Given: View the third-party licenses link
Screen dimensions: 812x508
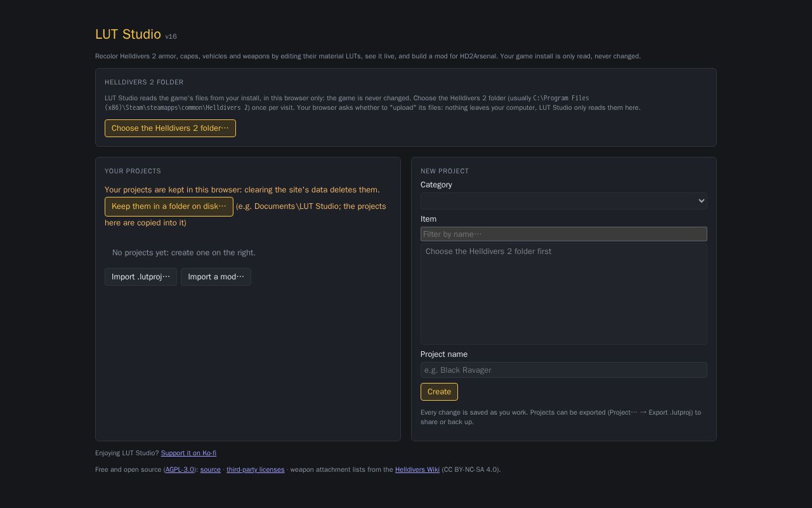Looking at the screenshot, I should 256,470.
